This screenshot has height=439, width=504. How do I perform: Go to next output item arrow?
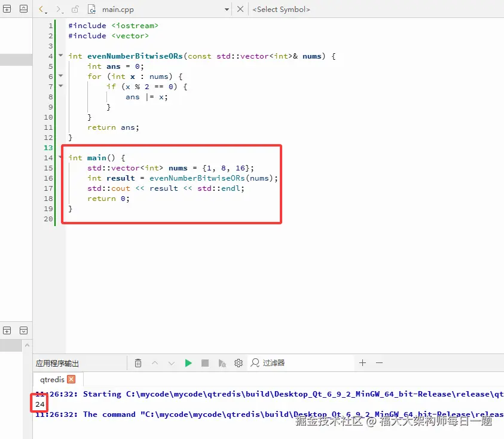pos(172,363)
